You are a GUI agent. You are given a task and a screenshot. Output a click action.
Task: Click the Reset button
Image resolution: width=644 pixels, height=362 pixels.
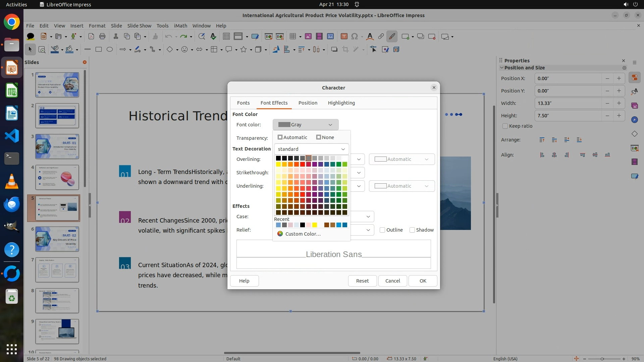362,281
